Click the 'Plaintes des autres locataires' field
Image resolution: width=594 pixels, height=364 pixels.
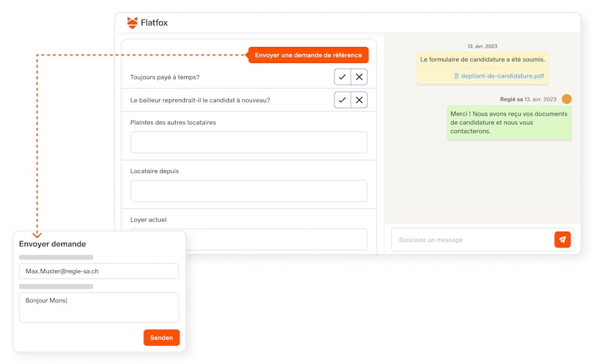click(248, 142)
